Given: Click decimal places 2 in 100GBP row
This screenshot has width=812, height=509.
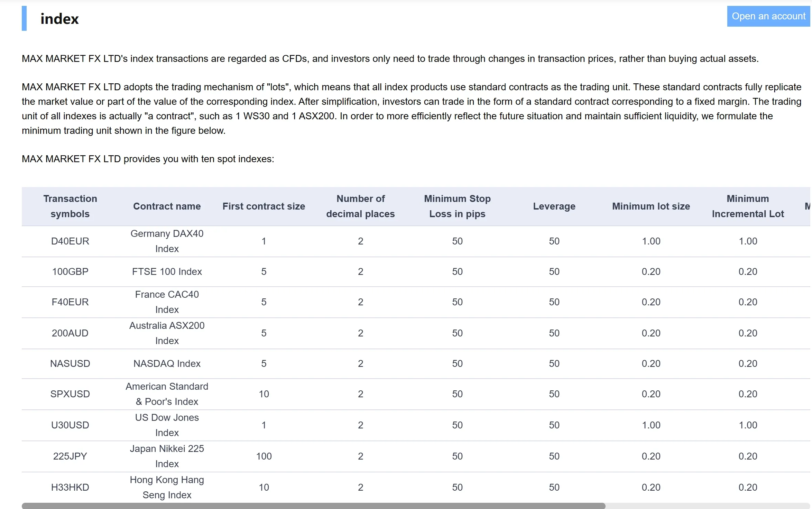Looking at the screenshot, I should 361,271.
